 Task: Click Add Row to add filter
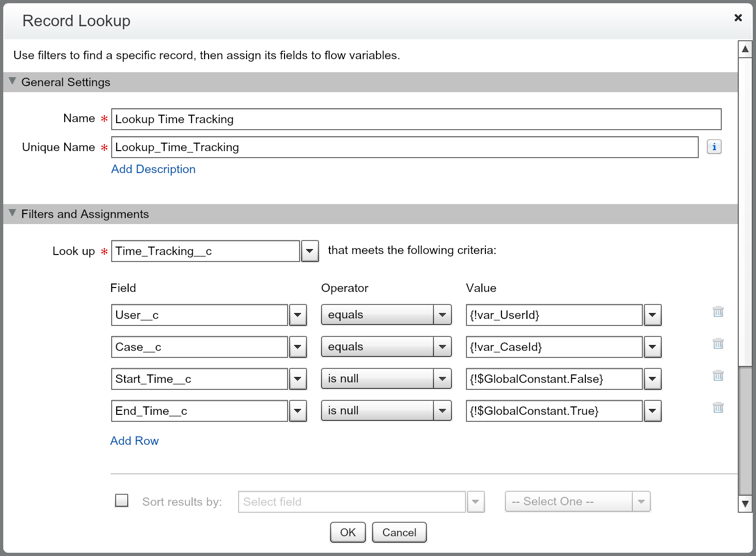pyautogui.click(x=134, y=441)
